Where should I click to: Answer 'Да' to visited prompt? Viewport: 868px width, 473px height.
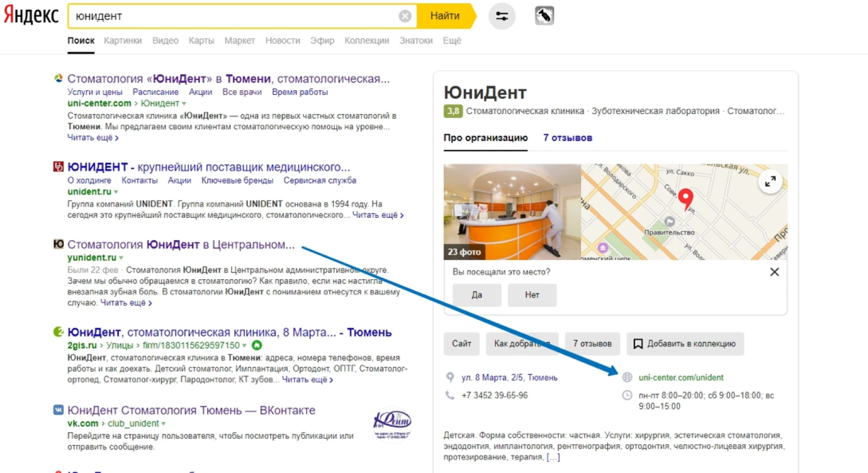(x=477, y=295)
